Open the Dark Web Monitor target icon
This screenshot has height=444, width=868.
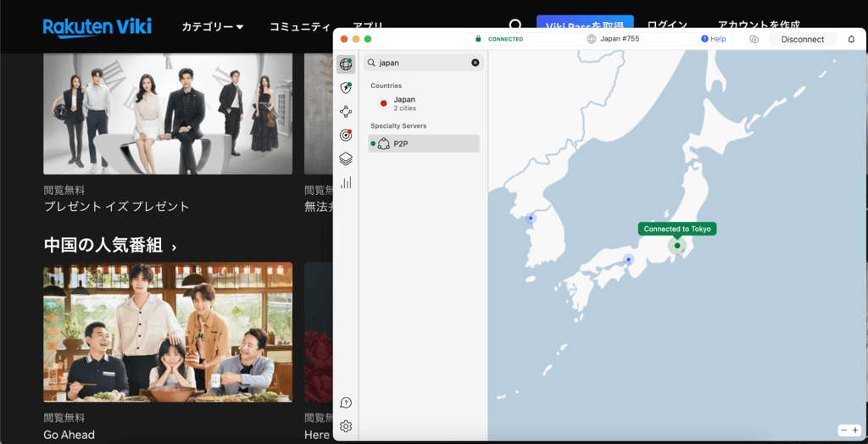(x=346, y=135)
